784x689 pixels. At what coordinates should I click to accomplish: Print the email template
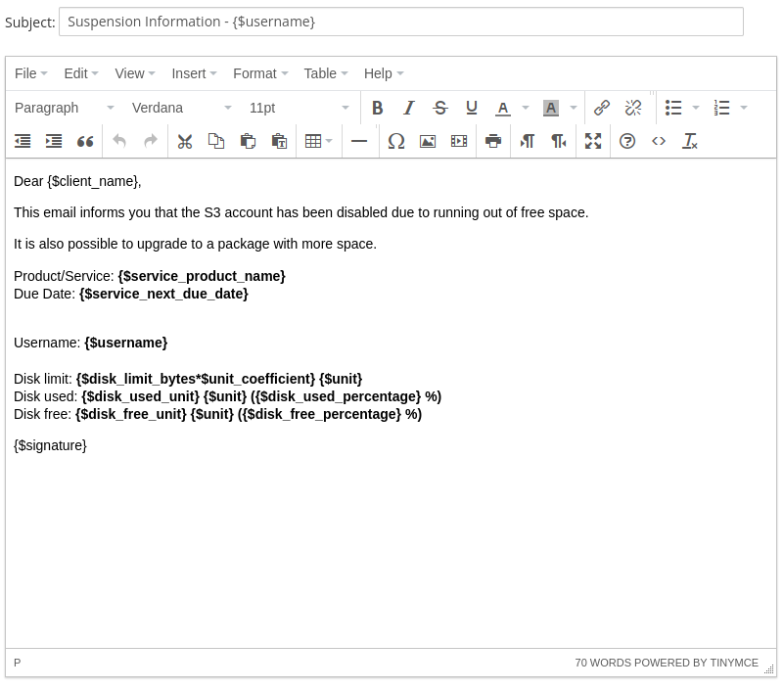point(493,141)
